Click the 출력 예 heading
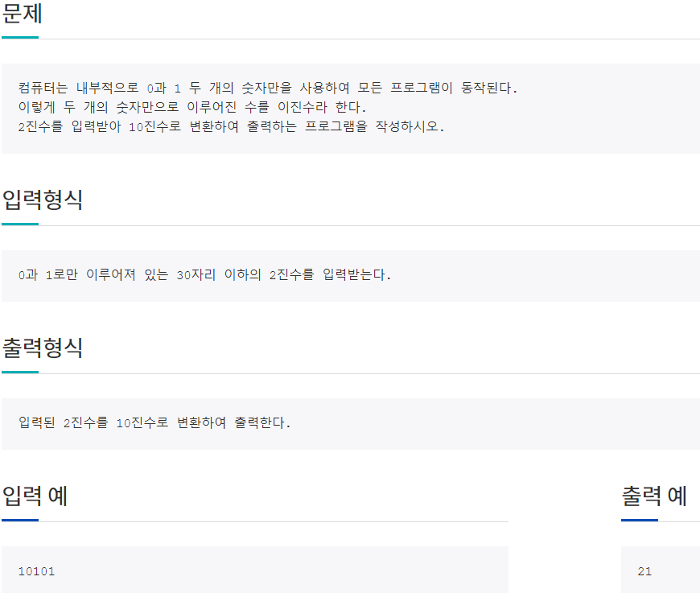The height and width of the screenshot is (593, 700). point(654,496)
